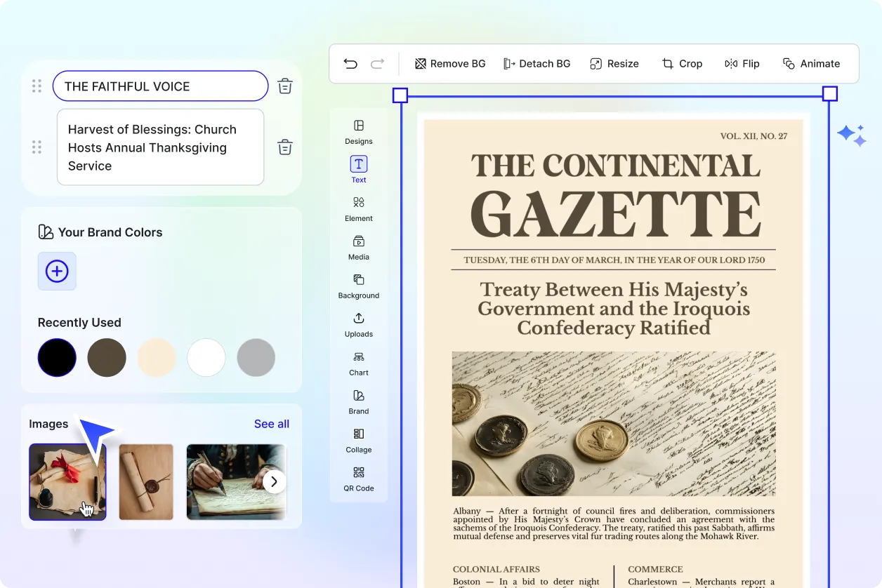This screenshot has width=882, height=588.
Task: Open the Background panel
Action: [x=359, y=286]
